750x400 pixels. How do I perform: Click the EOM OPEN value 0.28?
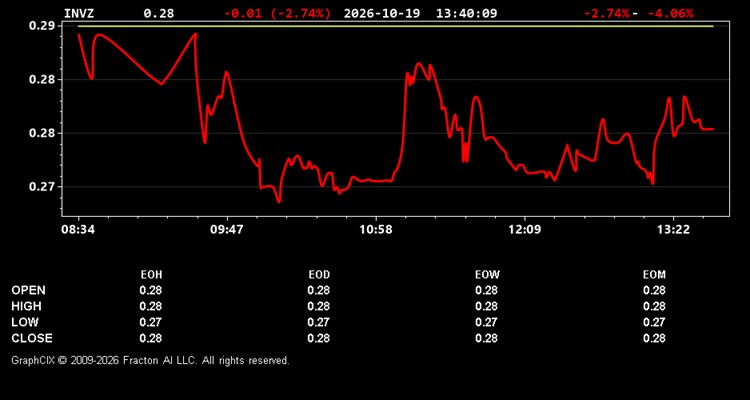[654, 290]
